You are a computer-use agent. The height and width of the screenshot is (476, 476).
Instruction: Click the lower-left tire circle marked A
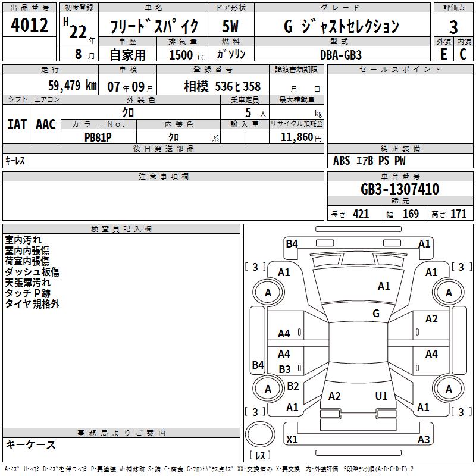(x=268, y=389)
